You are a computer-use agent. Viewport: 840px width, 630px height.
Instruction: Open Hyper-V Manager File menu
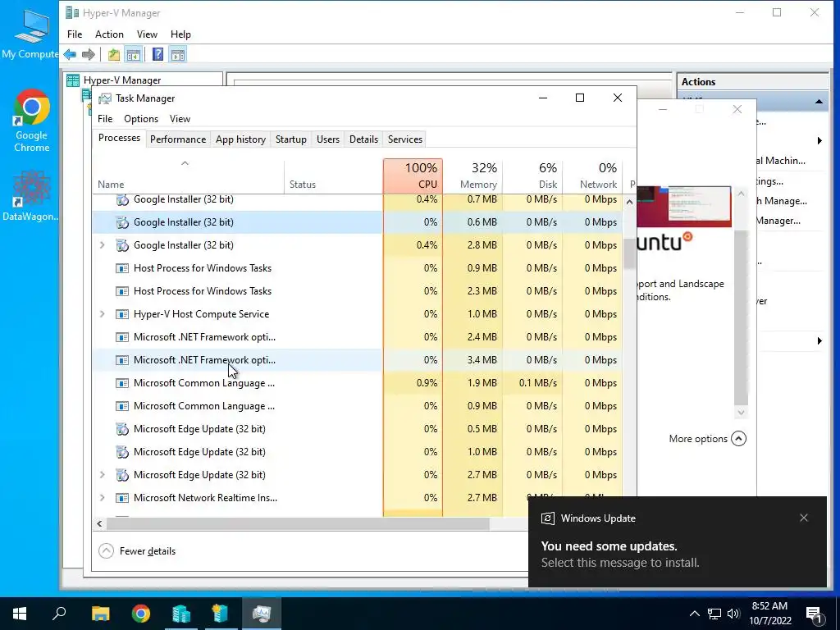click(x=75, y=34)
